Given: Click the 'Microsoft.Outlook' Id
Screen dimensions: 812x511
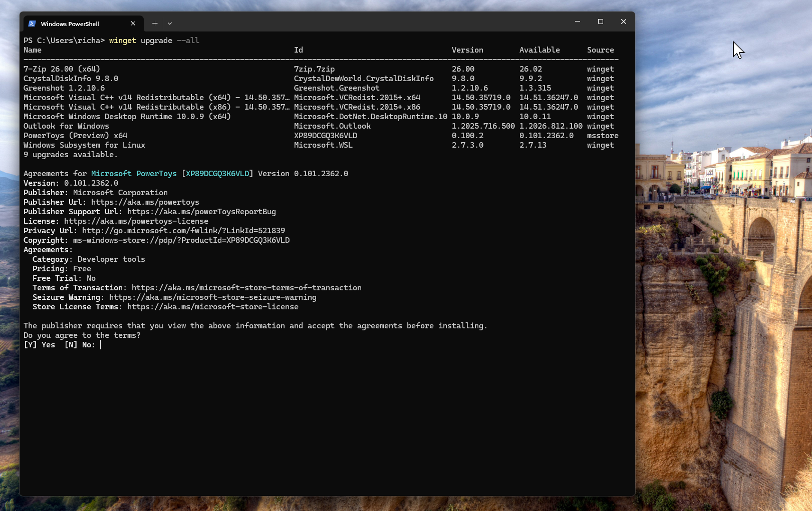Looking at the screenshot, I should [x=332, y=126].
